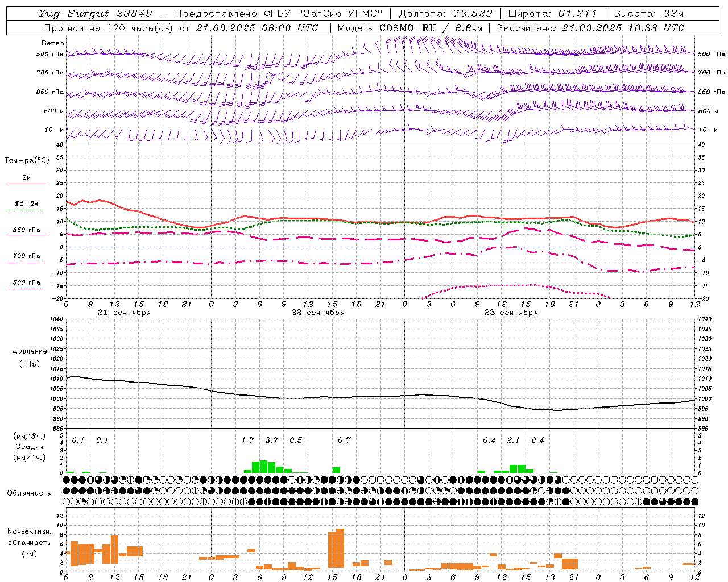The width and height of the screenshot is (728, 582).
Task: Click the Высота: 32м value
Action: click(649, 14)
